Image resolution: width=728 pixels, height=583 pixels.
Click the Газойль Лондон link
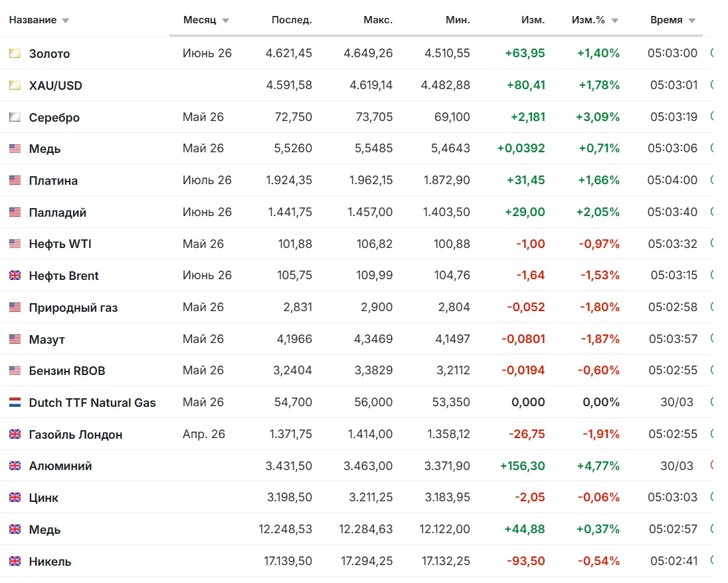pos(76,434)
